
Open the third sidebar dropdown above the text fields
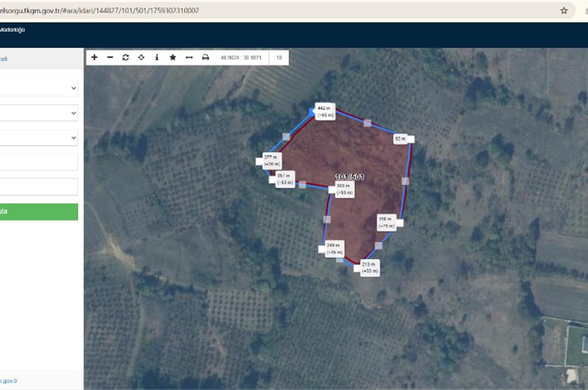pos(39,137)
